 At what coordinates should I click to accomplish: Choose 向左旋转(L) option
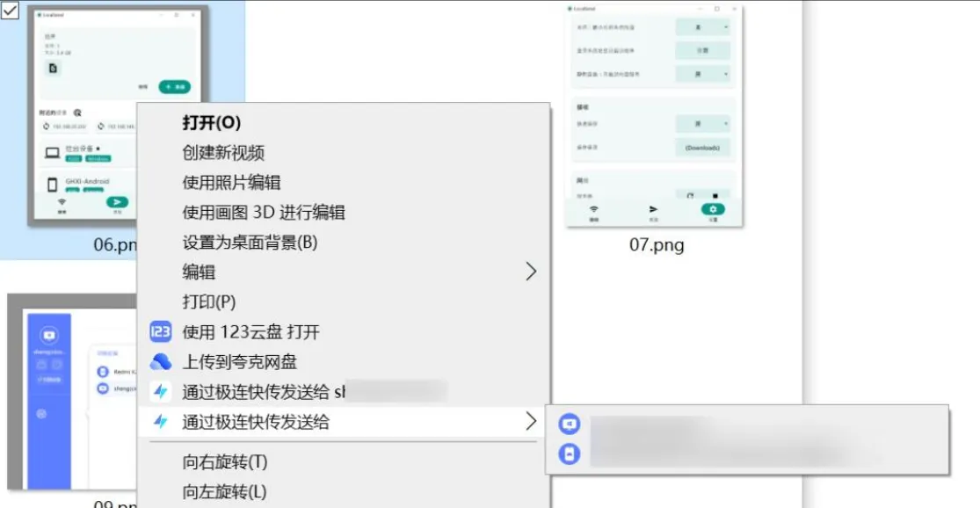pyautogui.click(x=224, y=492)
